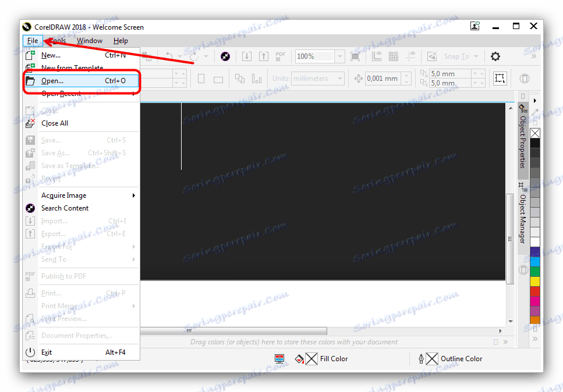
Task: Toggle the Show guidelines icon
Action: click(410, 56)
